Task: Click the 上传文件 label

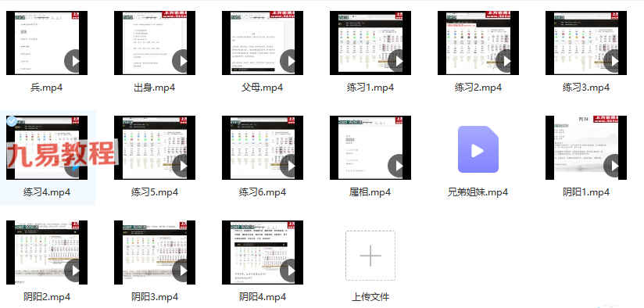Action: tap(370, 297)
